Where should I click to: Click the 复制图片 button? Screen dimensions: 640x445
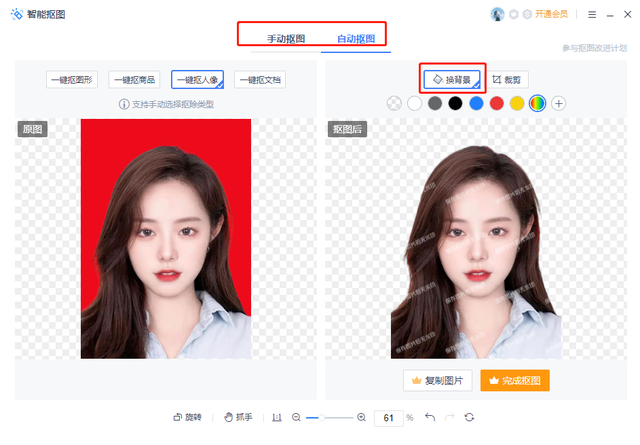[x=438, y=380]
